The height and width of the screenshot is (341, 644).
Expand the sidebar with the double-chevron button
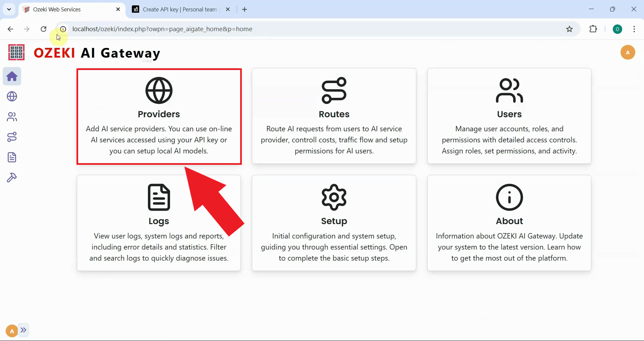(23, 330)
